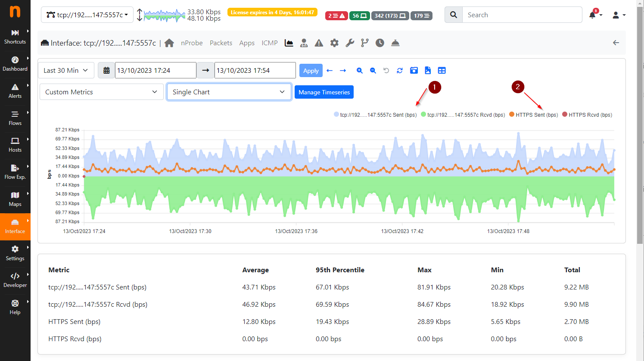Click the service bell icon in interface toolbar

[x=395, y=43]
